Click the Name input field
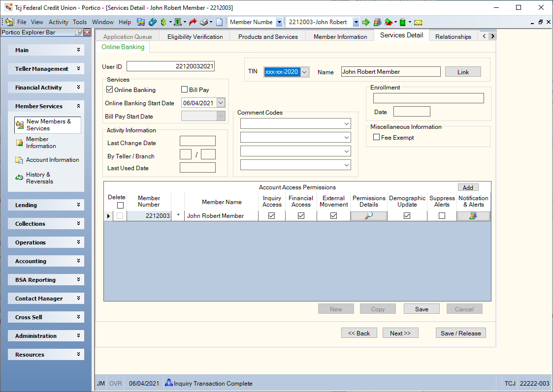 [391, 72]
